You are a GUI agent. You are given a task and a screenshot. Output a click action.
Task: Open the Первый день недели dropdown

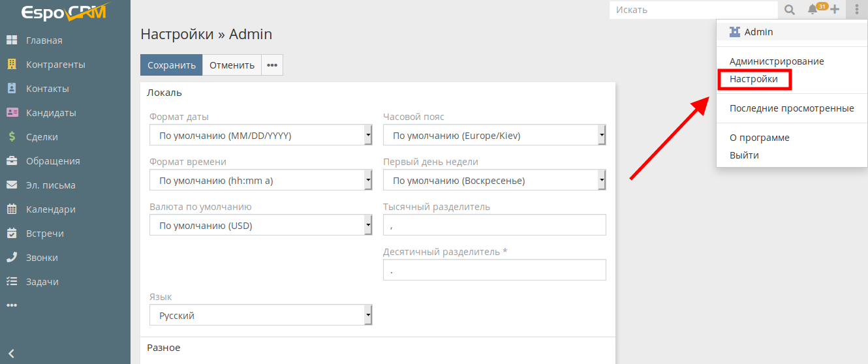coord(495,181)
